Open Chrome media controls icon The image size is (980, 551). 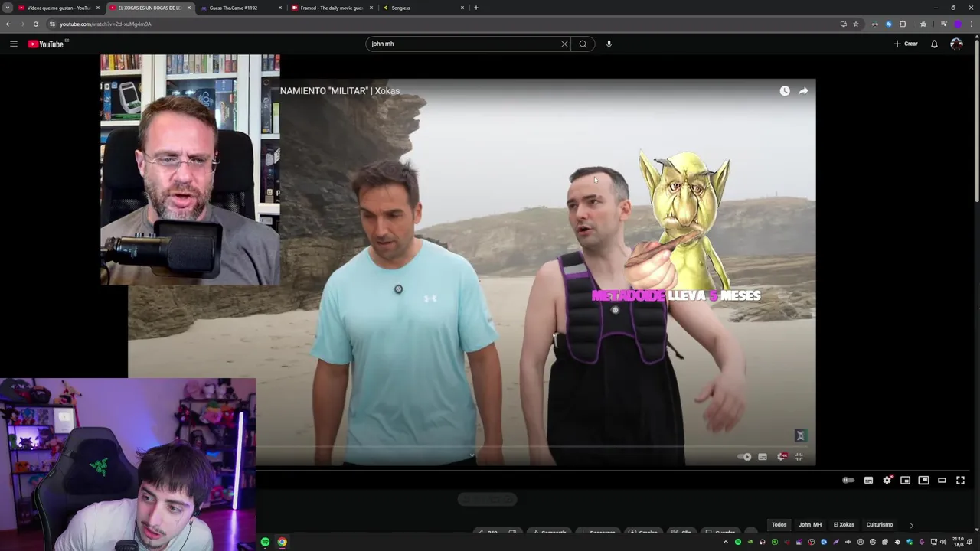point(943,24)
